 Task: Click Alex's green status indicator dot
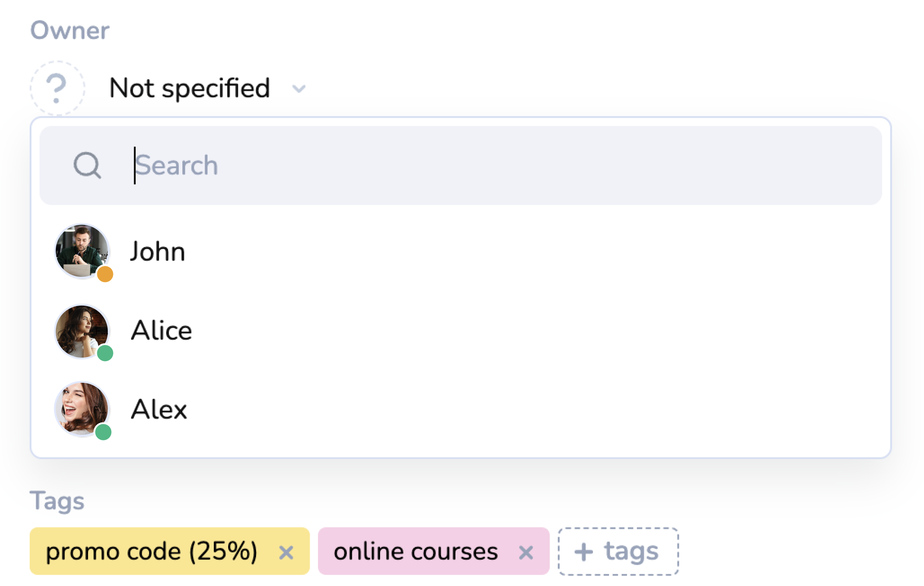pos(103,432)
